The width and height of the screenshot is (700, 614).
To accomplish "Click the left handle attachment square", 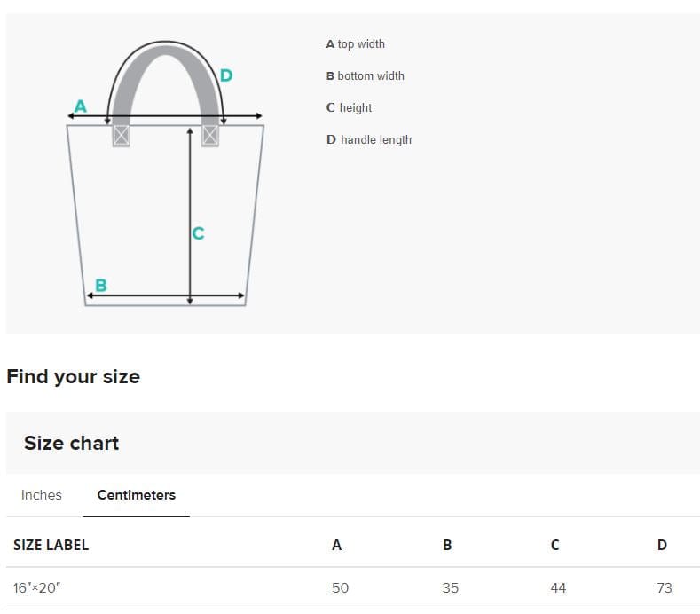I will pyautogui.click(x=121, y=135).
